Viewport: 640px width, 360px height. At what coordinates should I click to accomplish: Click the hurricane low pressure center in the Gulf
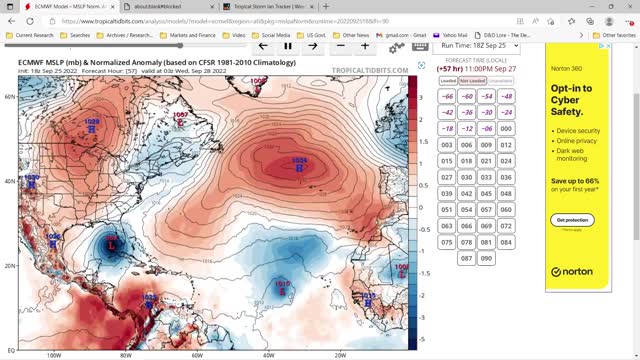(x=111, y=245)
